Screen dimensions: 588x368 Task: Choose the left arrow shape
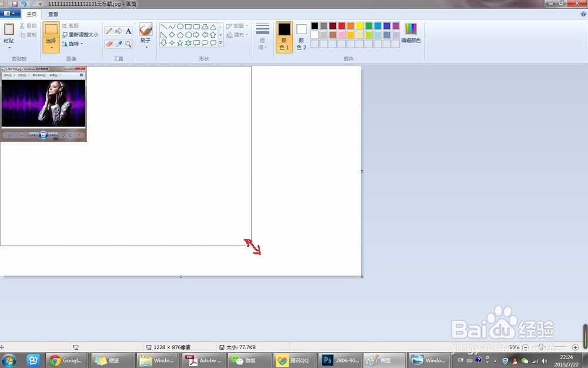pyautogui.click(x=205, y=35)
